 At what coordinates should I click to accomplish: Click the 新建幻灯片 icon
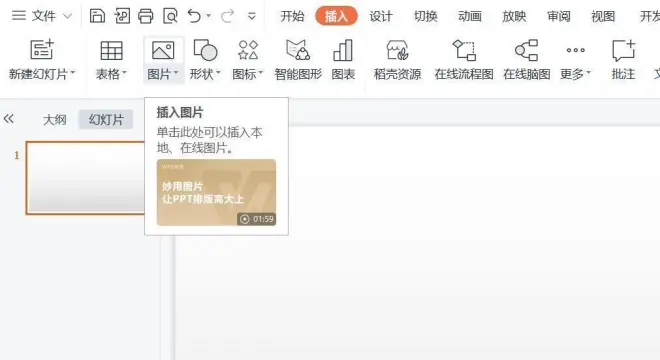42,50
